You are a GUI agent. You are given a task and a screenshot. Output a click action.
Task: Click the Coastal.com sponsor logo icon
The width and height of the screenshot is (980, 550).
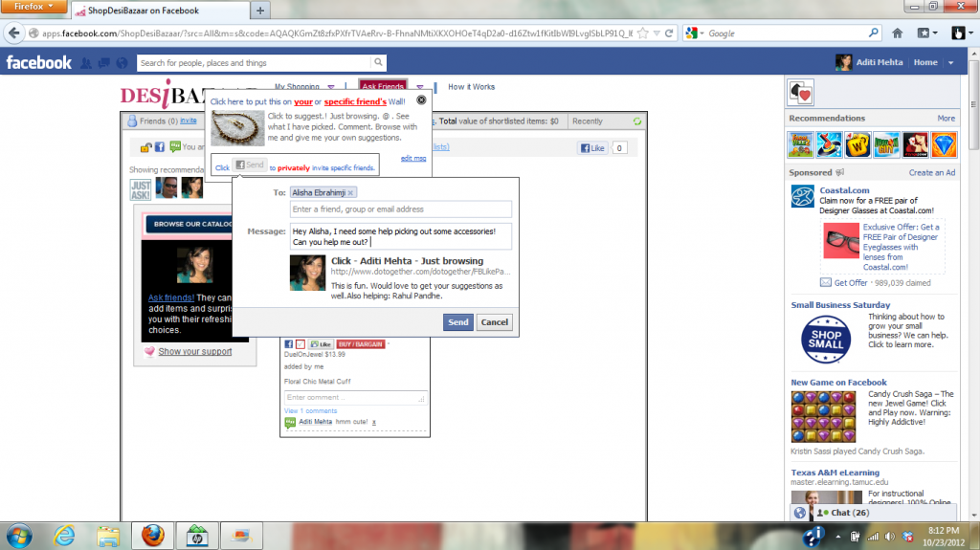803,196
